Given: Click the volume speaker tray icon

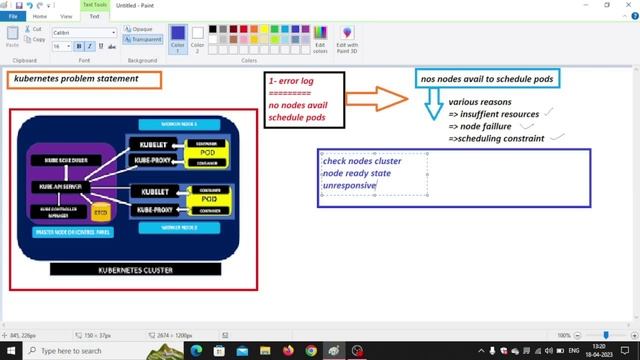Looking at the screenshot, I should [549, 351].
